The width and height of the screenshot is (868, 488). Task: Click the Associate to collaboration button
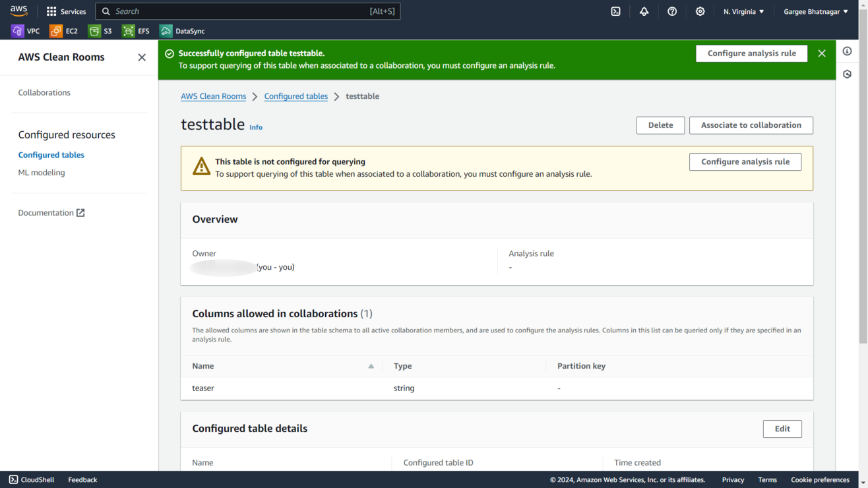pyautogui.click(x=751, y=125)
